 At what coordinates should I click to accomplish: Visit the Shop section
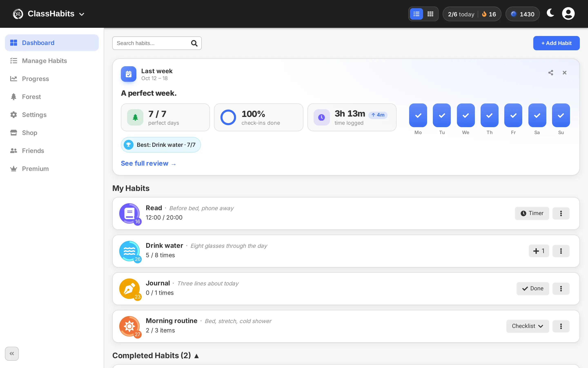click(52, 133)
